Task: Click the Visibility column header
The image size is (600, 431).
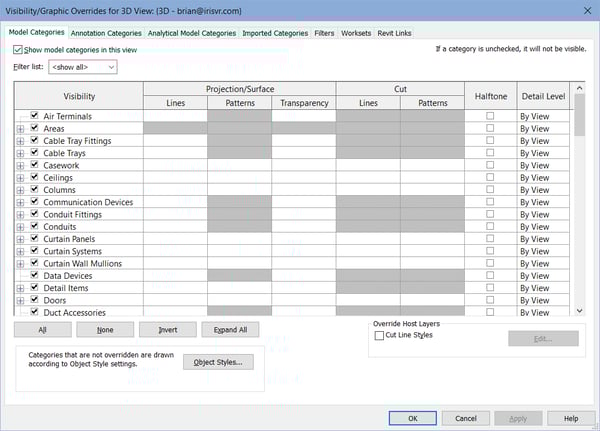Action: coord(79,96)
